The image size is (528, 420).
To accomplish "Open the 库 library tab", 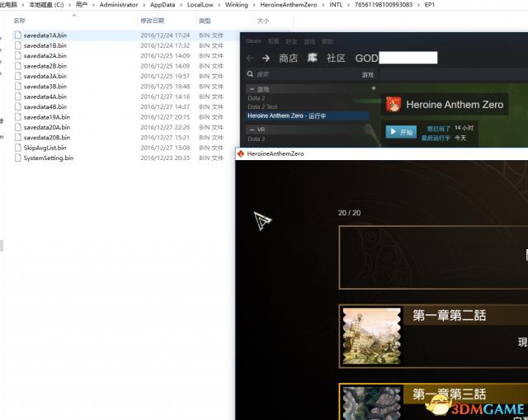I will coord(312,58).
